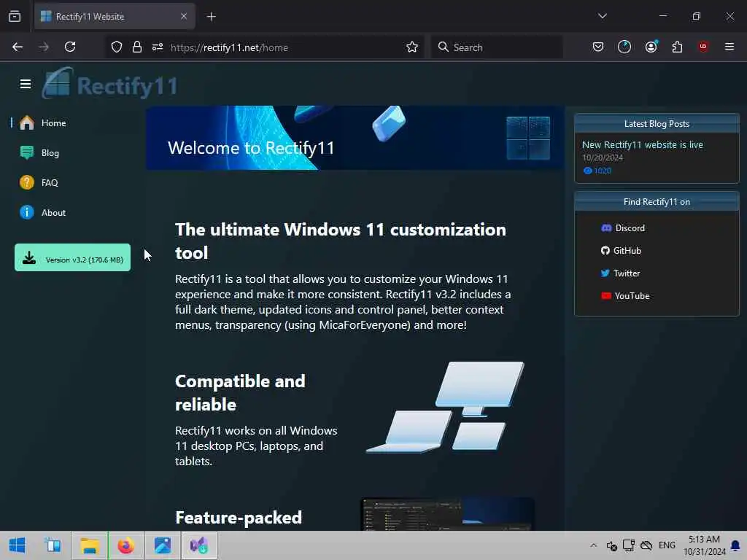Reload the page
747x560 pixels.
pos(70,47)
